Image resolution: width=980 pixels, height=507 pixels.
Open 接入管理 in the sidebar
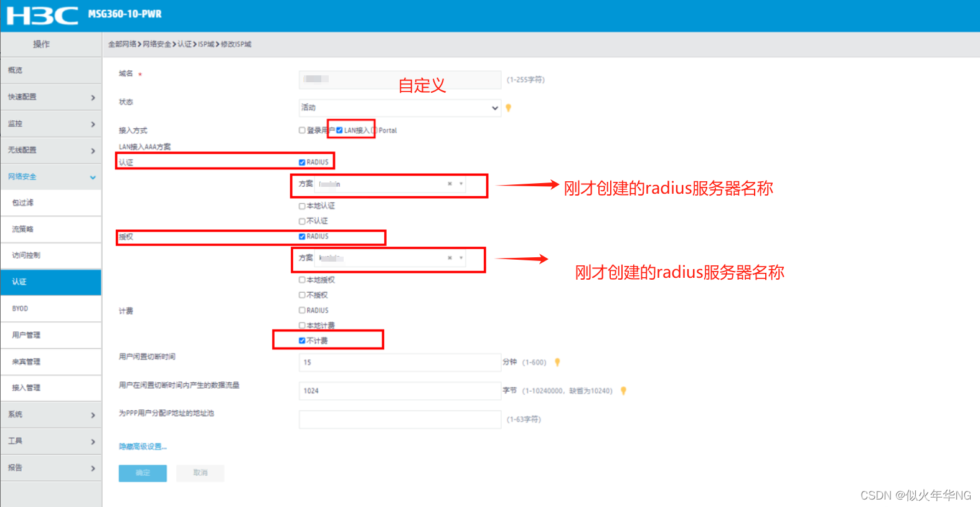pos(51,388)
